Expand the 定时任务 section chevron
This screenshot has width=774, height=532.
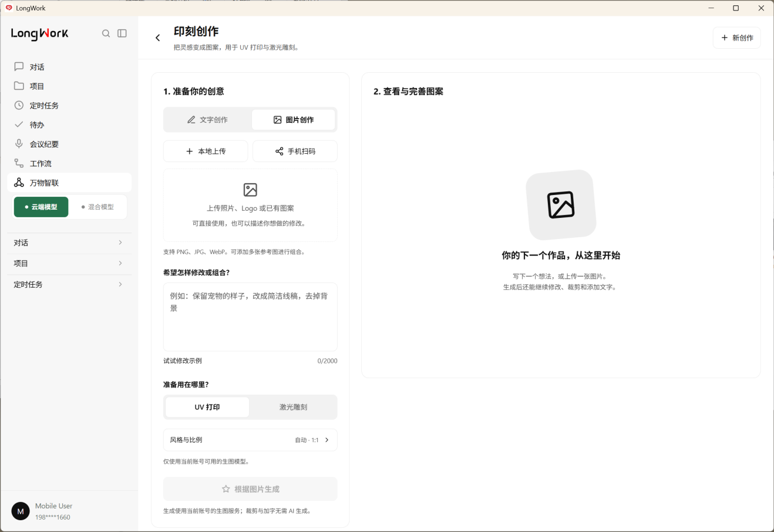(120, 284)
